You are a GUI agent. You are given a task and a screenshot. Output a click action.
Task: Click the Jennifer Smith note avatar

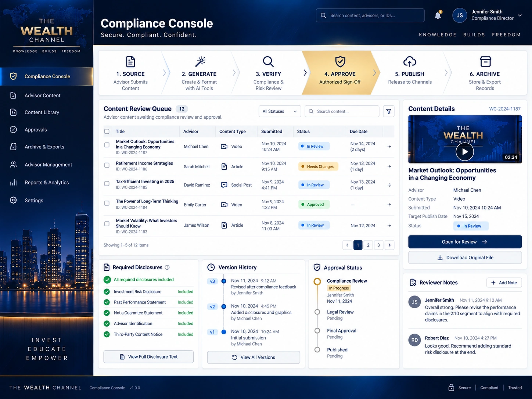(x=414, y=302)
